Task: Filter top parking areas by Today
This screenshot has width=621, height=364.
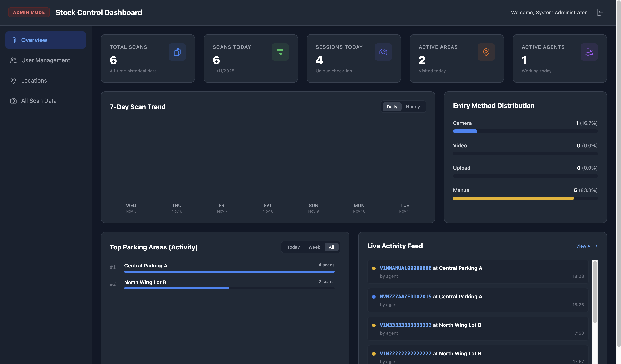Action: [293, 247]
